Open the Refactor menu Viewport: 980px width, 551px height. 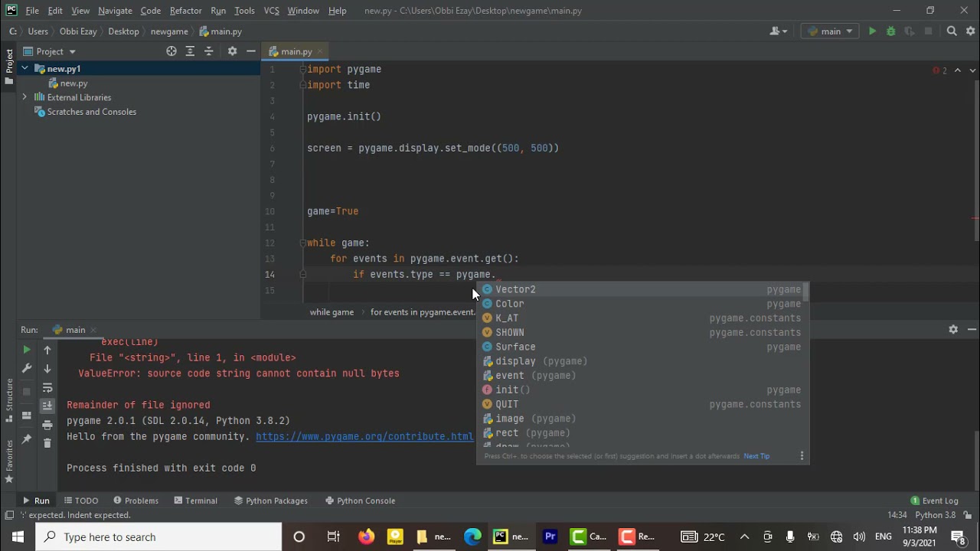point(185,11)
